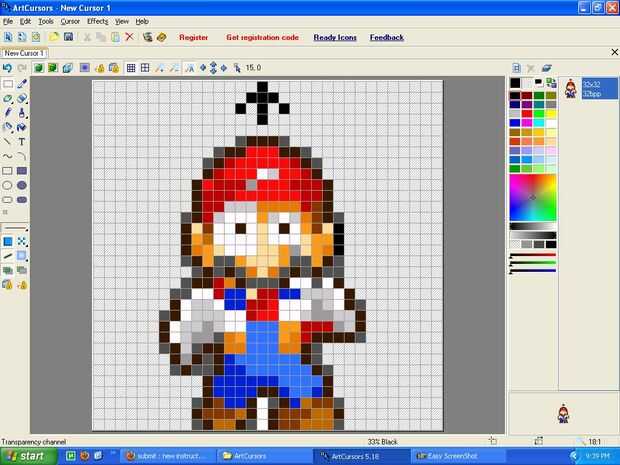Select the paint bucket fill tool
Screen dimensions: 620x465
point(22,127)
